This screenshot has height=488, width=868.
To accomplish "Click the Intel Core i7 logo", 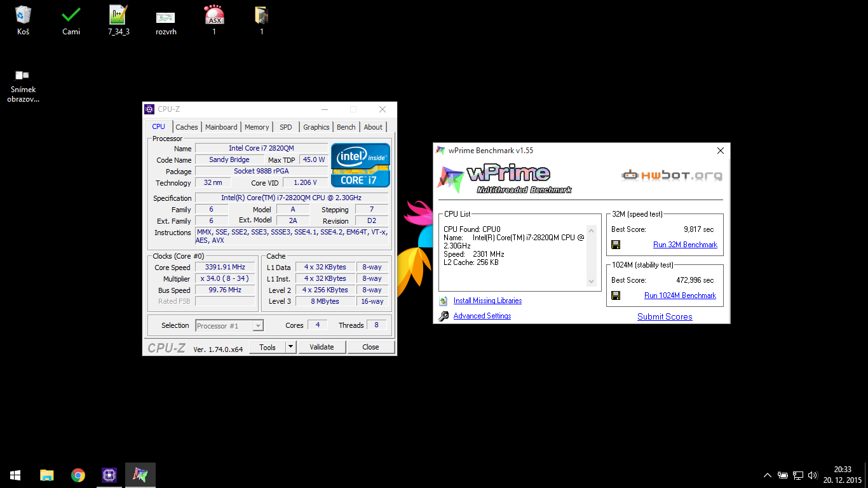I will click(x=360, y=165).
